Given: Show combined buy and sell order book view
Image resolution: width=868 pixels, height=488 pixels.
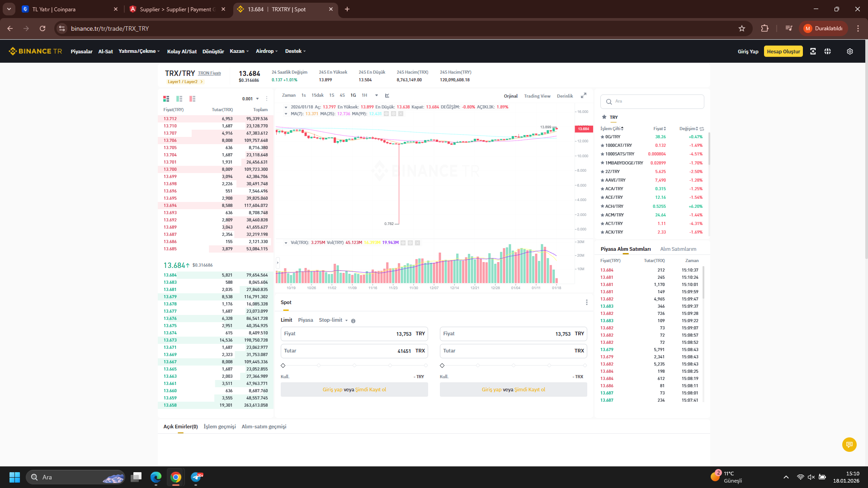Looking at the screenshot, I should pyautogui.click(x=166, y=99).
